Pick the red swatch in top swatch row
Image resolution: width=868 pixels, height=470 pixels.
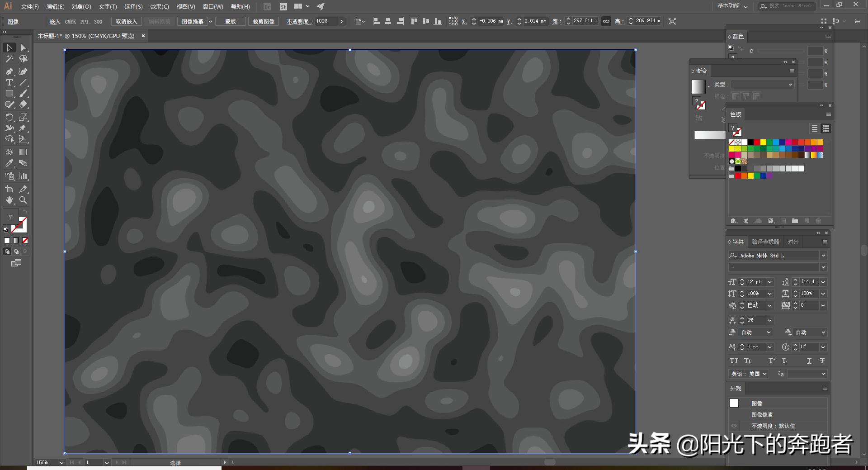pyautogui.click(x=757, y=142)
